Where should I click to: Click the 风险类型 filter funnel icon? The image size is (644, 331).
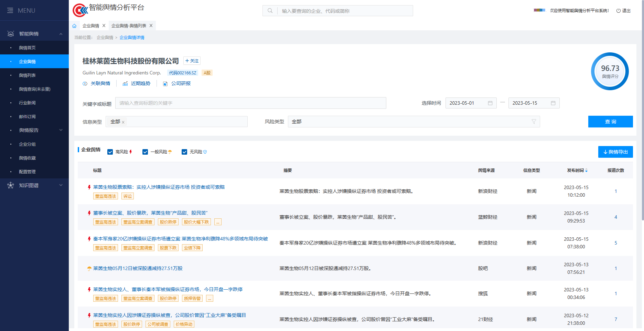(534, 122)
